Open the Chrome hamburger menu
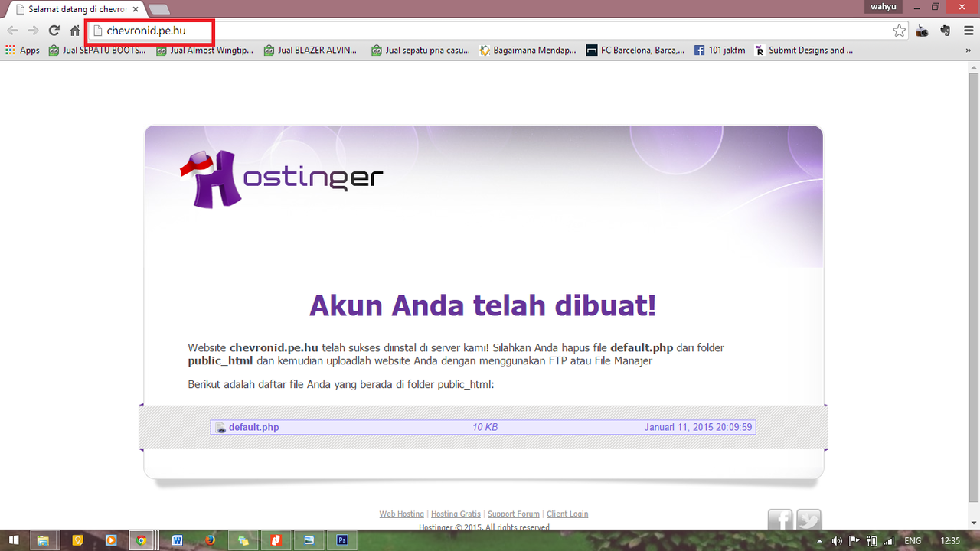 click(967, 31)
